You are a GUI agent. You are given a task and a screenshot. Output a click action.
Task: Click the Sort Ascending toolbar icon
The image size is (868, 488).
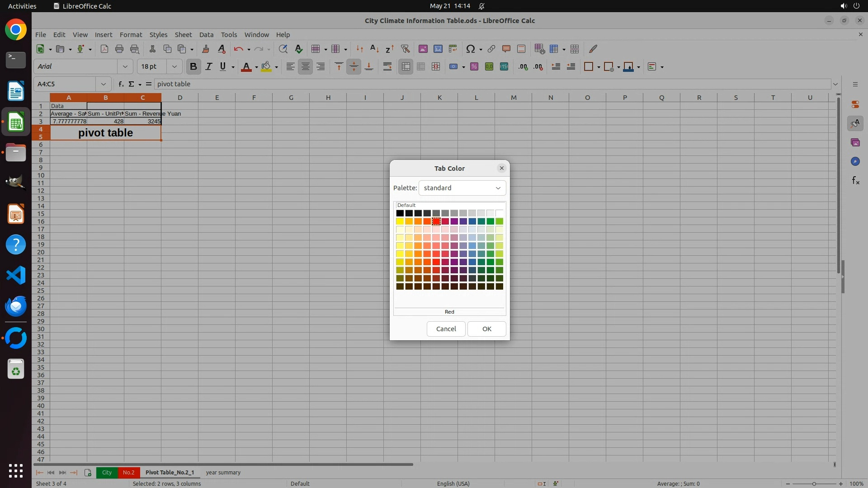click(374, 49)
